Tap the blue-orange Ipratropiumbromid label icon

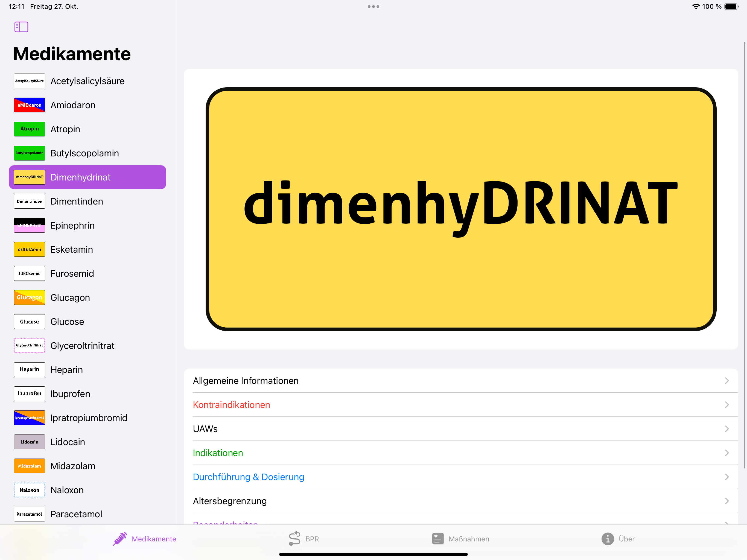(29, 418)
